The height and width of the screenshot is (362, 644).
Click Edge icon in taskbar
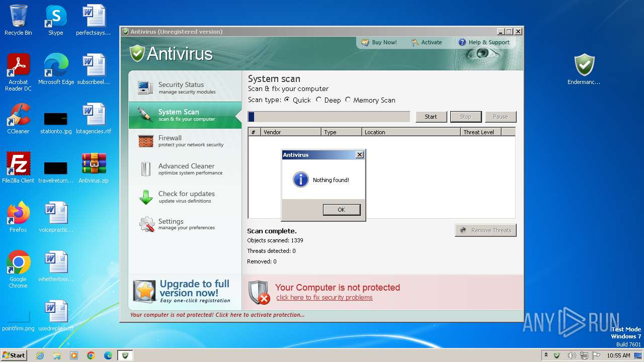108,355
